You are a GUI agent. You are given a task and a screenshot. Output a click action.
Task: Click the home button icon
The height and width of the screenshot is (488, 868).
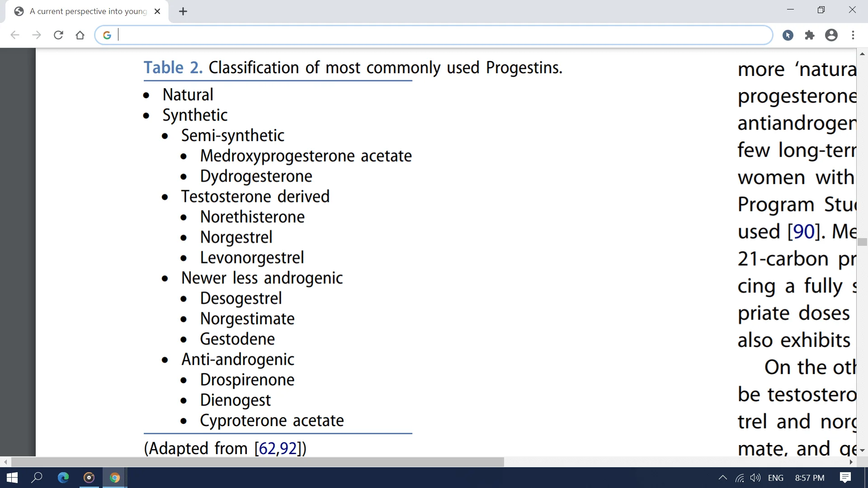80,35
